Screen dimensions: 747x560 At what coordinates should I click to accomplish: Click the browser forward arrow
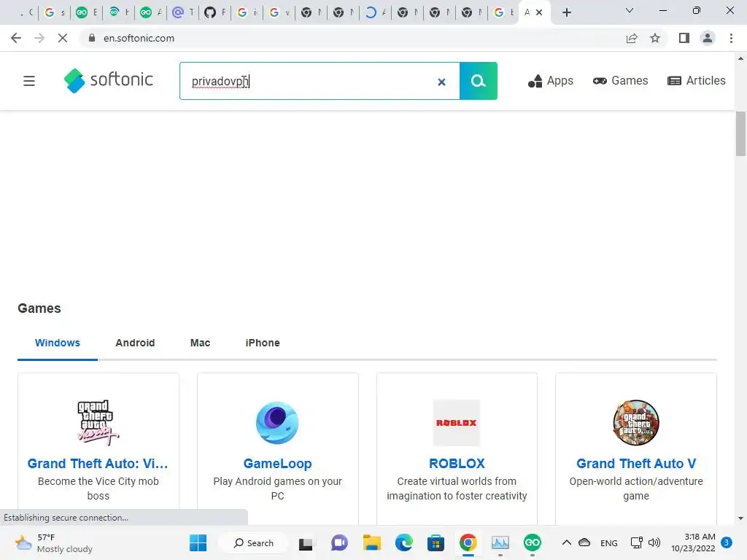(39, 38)
